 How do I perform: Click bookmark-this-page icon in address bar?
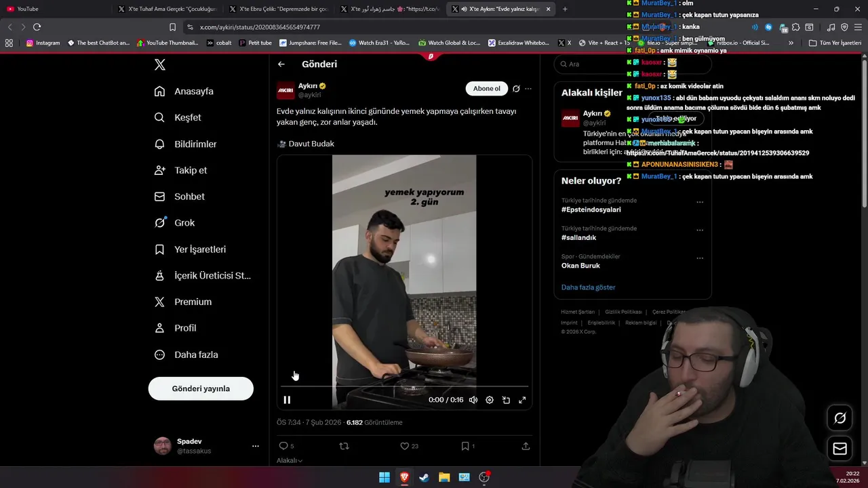[172, 27]
